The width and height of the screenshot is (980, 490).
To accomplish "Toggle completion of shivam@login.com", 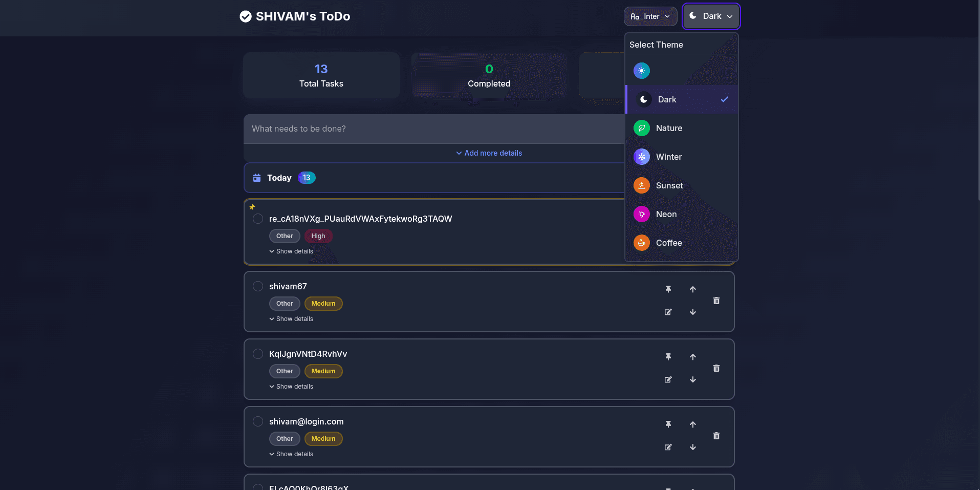I will coord(257,421).
